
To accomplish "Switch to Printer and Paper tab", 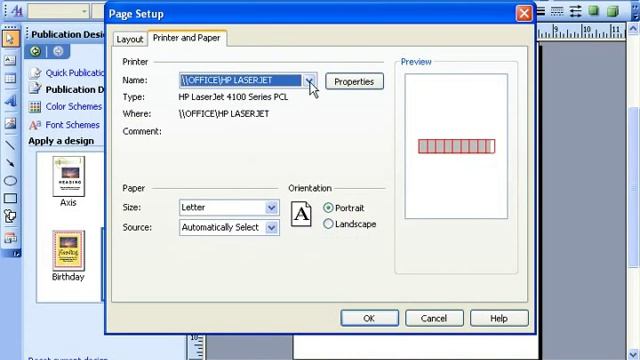I will click(187, 38).
